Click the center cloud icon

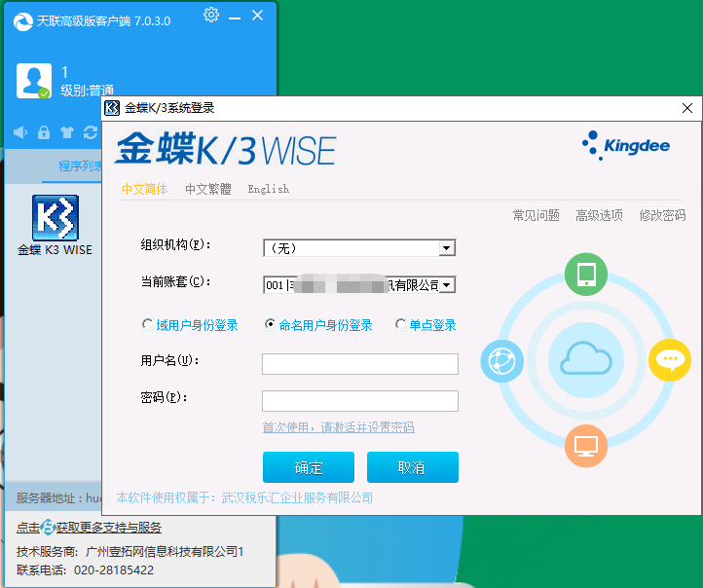(586, 359)
